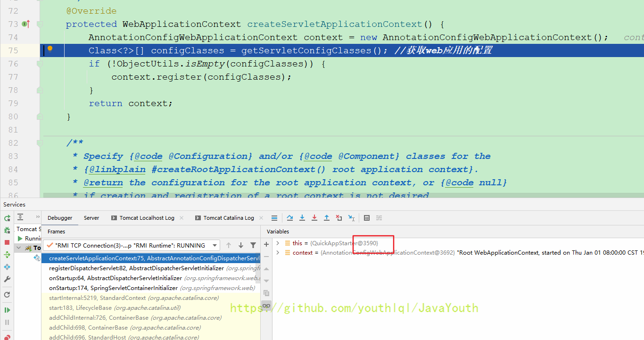Click the Step Over debugger icon
Viewport: 644px width, 340px height.
tap(290, 218)
